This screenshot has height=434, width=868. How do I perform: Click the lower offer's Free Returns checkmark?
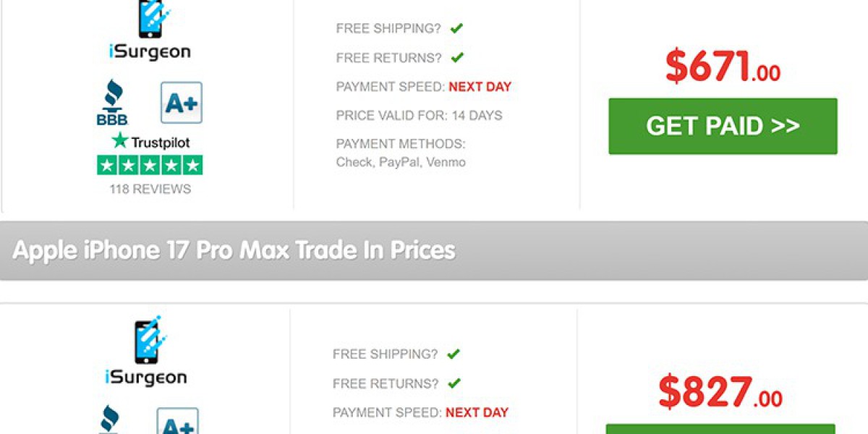pyautogui.click(x=454, y=383)
